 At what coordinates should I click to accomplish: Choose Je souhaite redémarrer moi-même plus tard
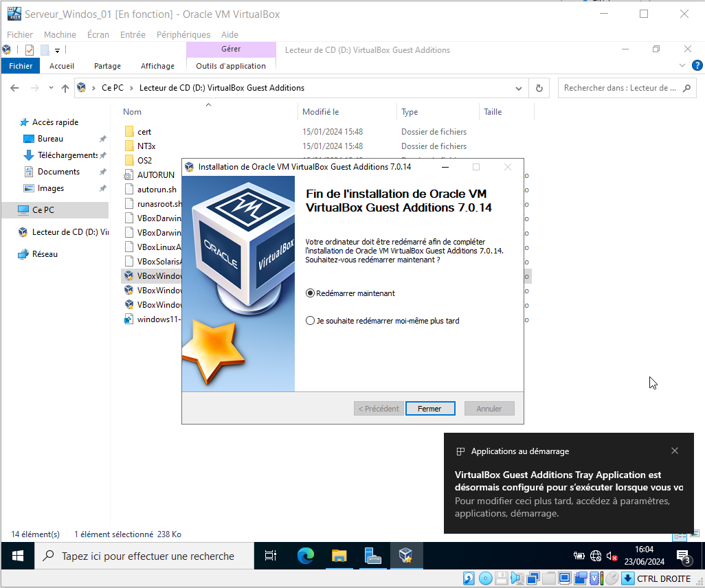(x=311, y=321)
